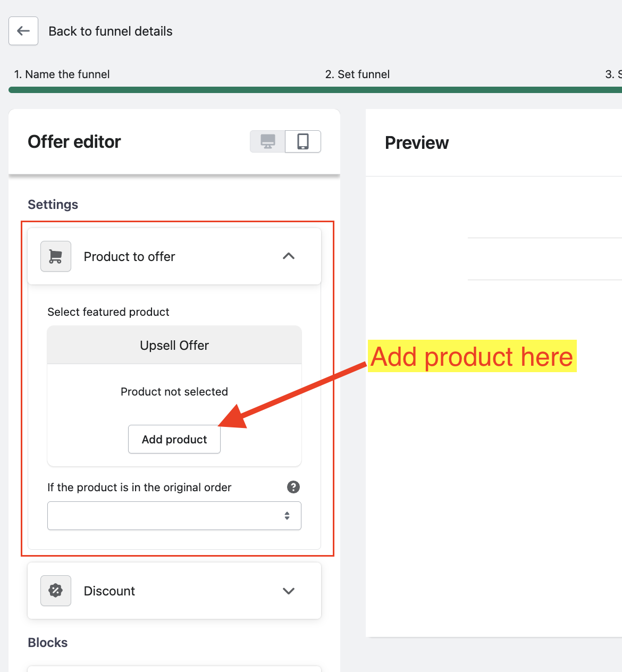Image resolution: width=622 pixels, height=672 pixels.
Task: Open the partially visible step 3 tab
Action: coord(613,74)
